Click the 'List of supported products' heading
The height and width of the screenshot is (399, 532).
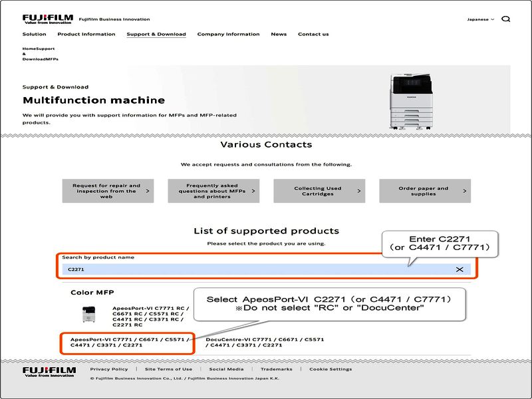click(267, 231)
